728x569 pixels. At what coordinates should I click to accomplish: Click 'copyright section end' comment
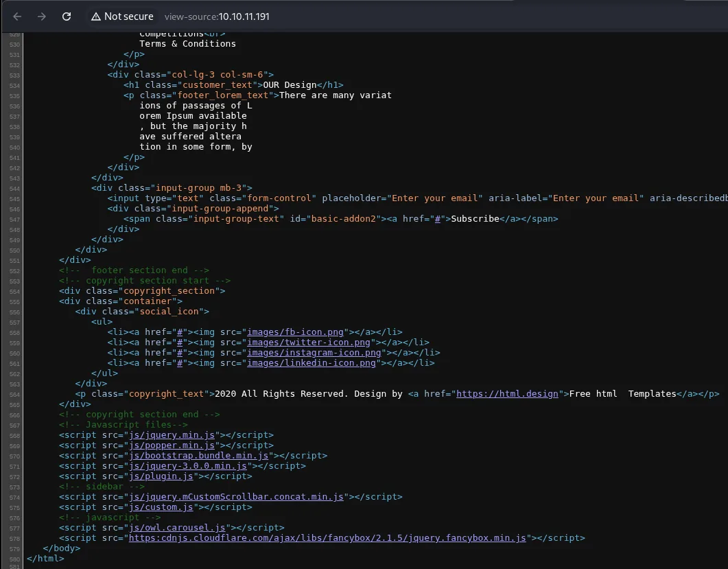(x=139, y=415)
